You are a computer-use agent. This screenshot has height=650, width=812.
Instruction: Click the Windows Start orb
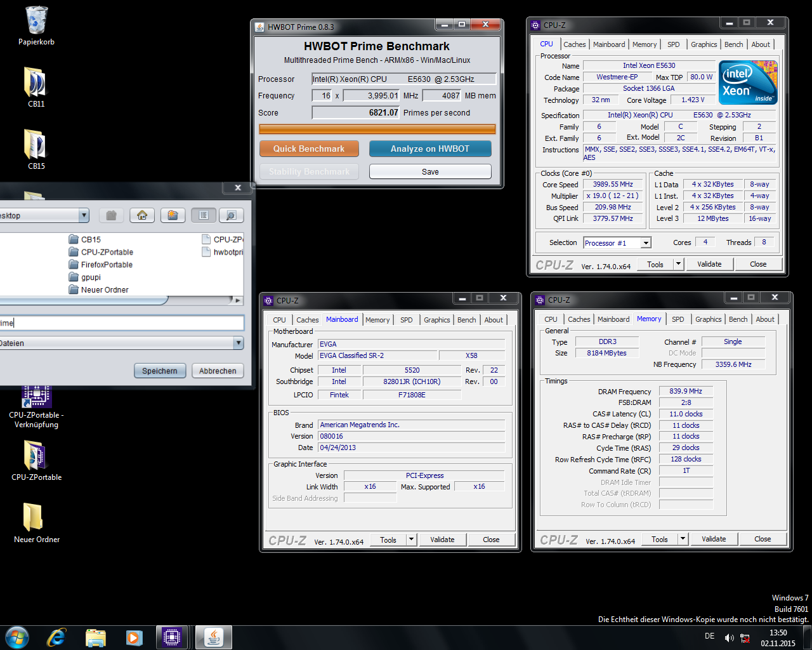17,637
